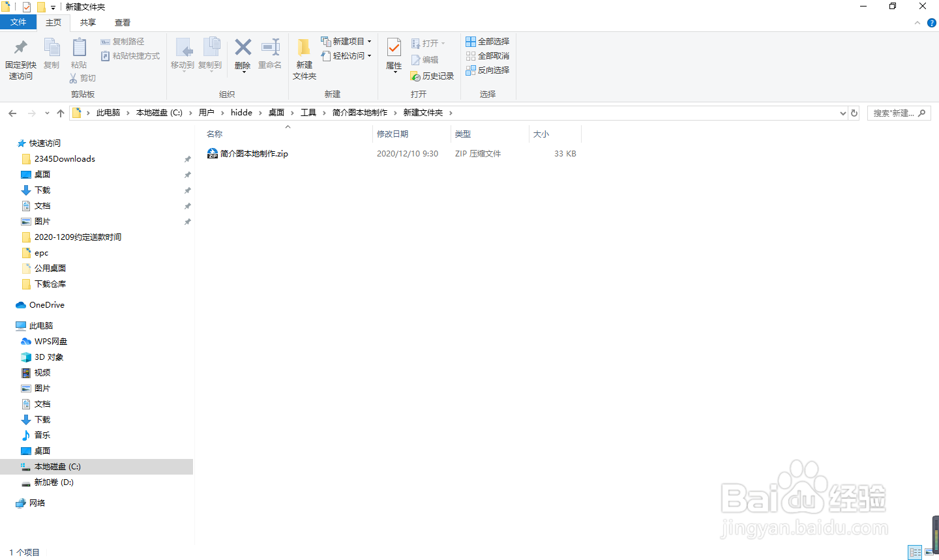Switch to the 查看 ribbon tab
939x560 pixels.
123,22
